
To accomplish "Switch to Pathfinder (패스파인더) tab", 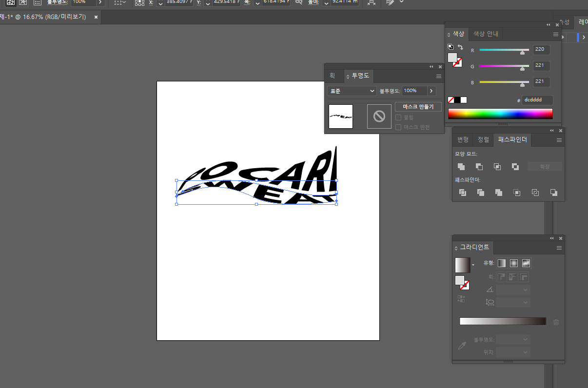I will click(512, 140).
